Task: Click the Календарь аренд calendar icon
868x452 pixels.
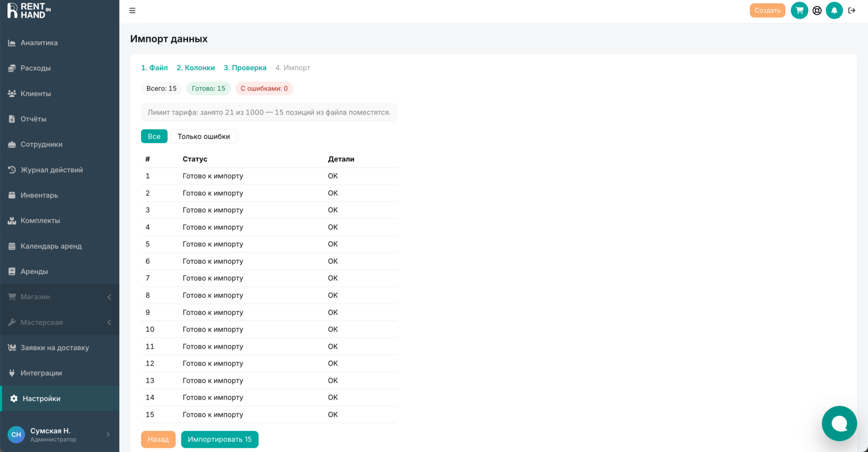Action: point(12,246)
